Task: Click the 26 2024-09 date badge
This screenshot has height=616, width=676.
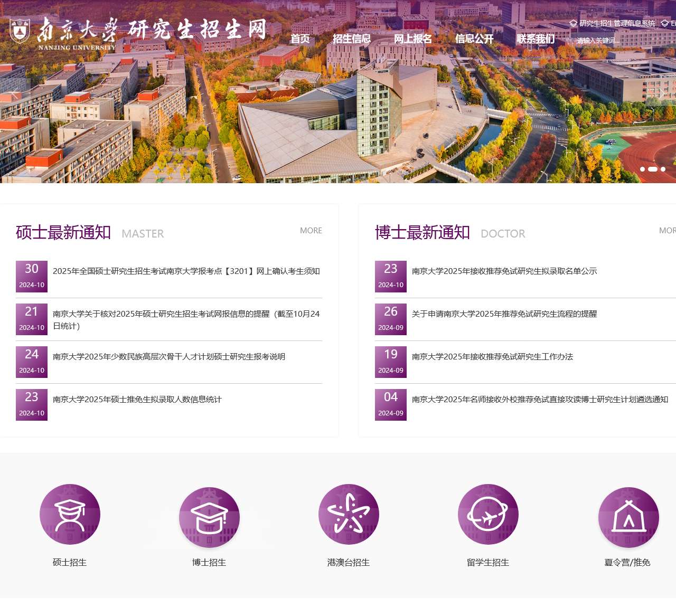Action: pyautogui.click(x=391, y=319)
